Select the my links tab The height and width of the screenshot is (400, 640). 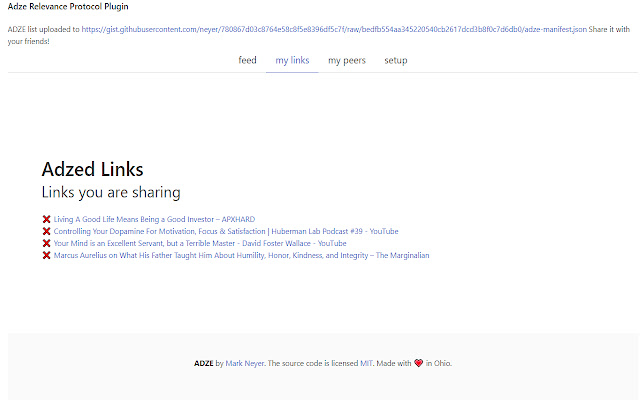click(292, 60)
